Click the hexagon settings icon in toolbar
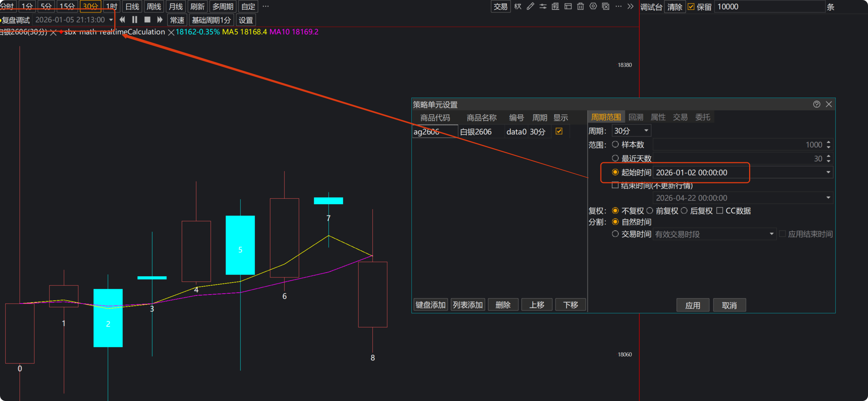This screenshot has height=401, width=868. coord(593,6)
